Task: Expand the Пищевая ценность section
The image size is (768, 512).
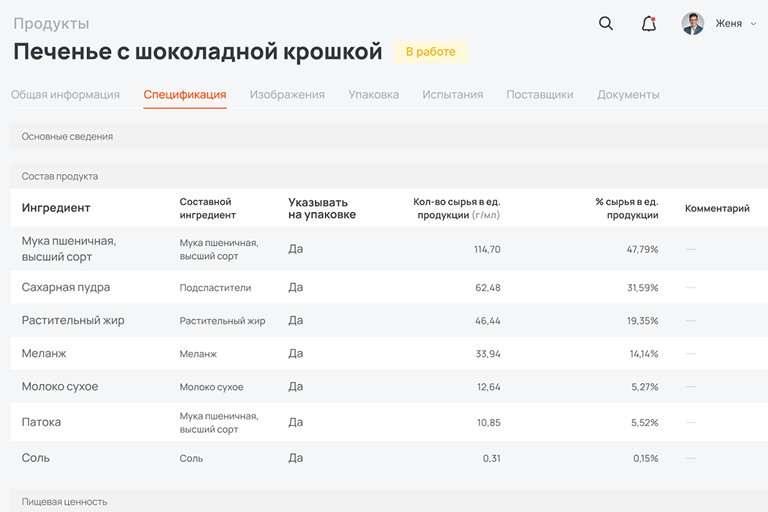Action: (64, 501)
